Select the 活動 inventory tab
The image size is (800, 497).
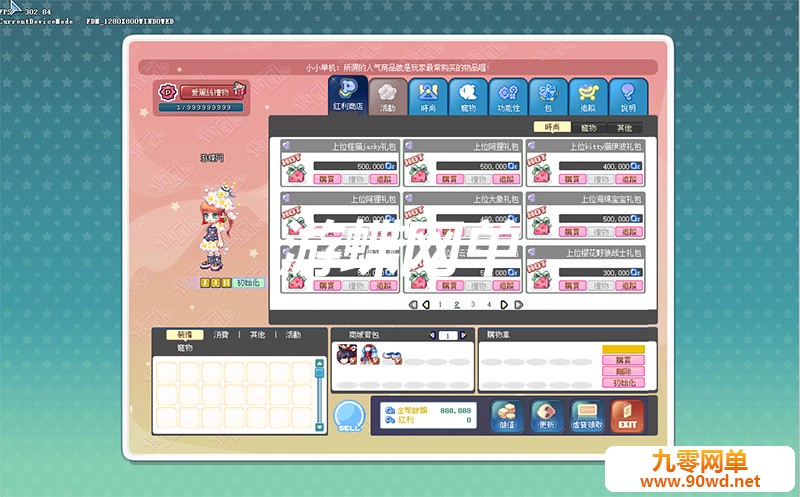[293, 335]
